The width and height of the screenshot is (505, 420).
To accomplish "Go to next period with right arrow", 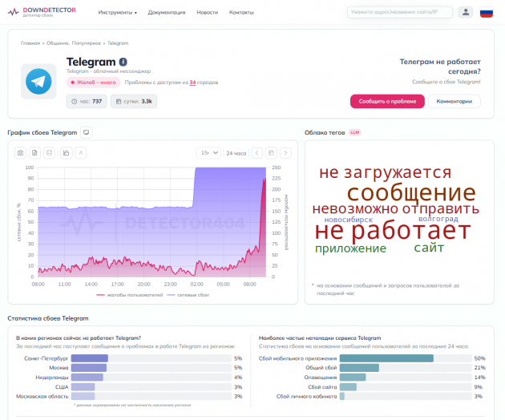I will click(x=285, y=152).
